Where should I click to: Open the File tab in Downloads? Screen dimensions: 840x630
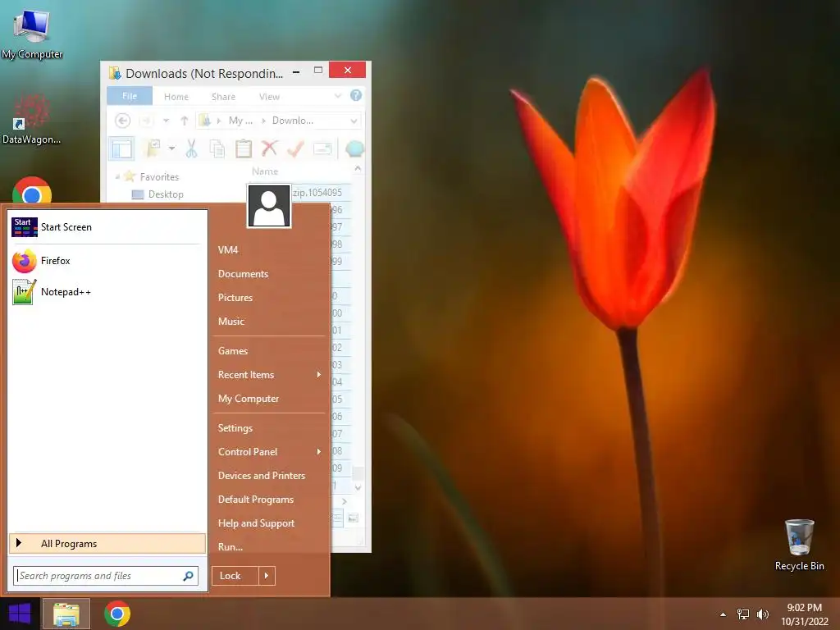pyautogui.click(x=130, y=96)
